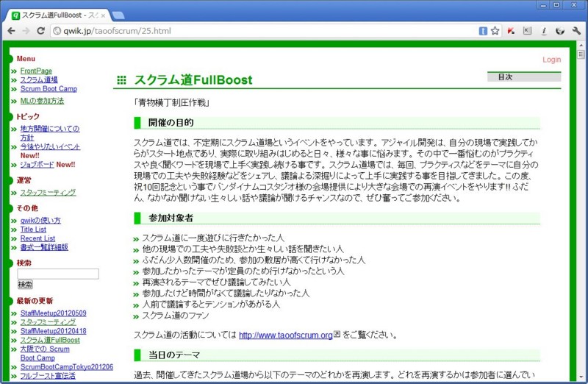Go back with the browser back arrow
Screen dimensions: 588x384
click(11, 31)
